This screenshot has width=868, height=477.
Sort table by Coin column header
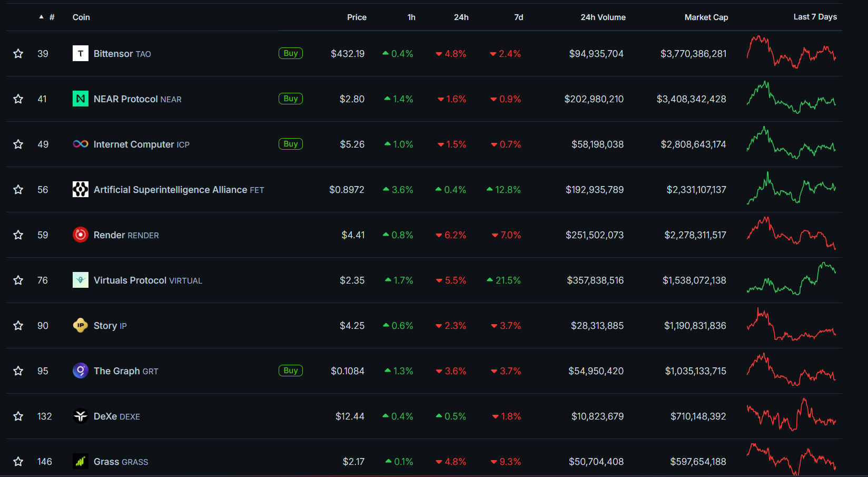[x=81, y=17]
